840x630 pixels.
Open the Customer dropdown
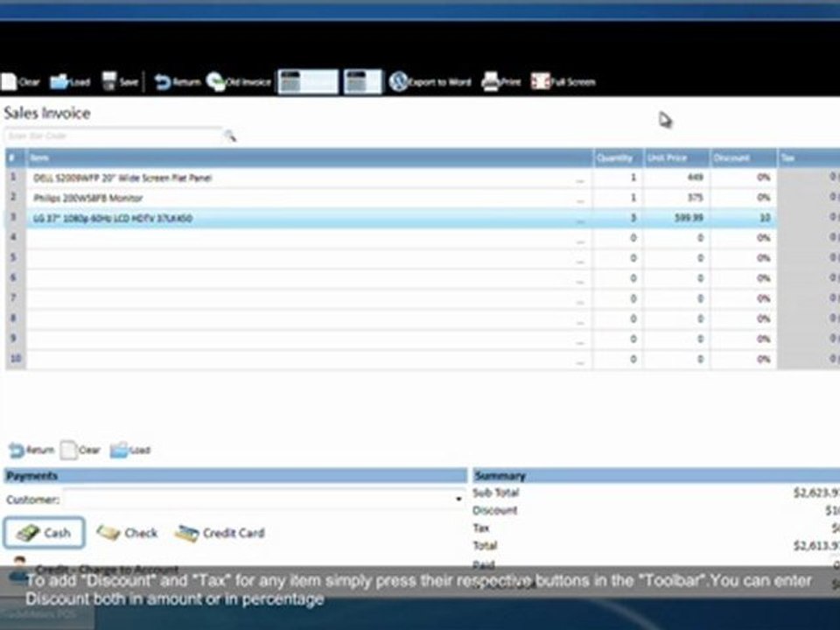pos(458,500)
